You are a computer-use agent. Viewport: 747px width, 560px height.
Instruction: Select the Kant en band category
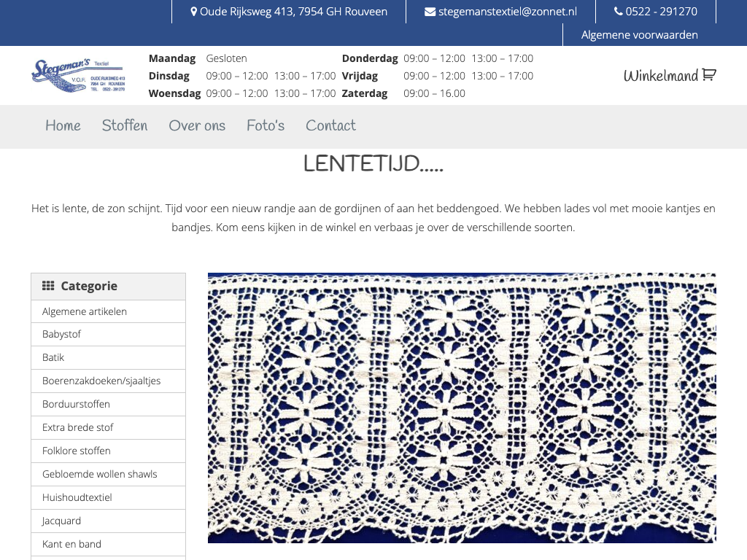tap(71, 544)
